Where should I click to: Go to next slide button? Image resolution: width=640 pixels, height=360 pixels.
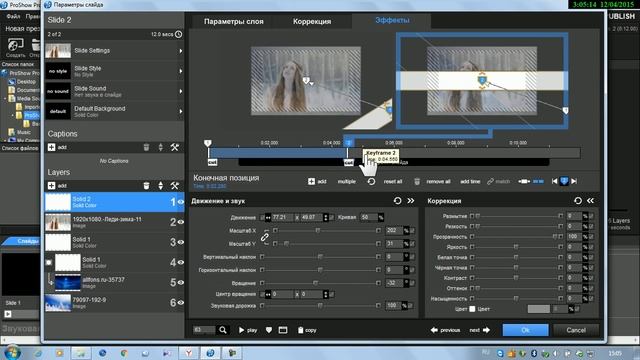click(x=480, y=330)
